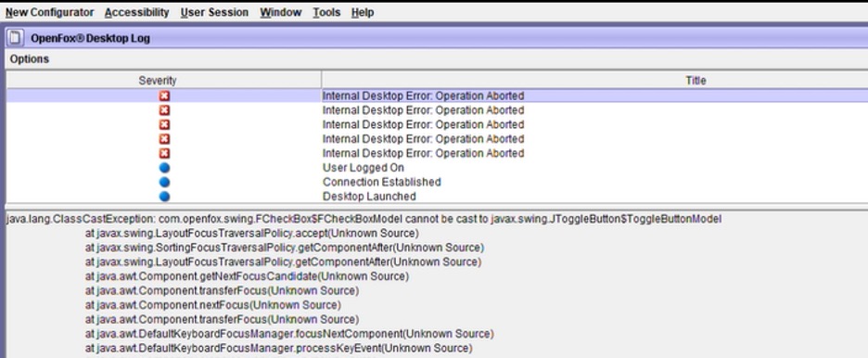The image size is (868, 358).
Task: Click the getNextFocusCandidate stack trace line
Action: [x=247, y=276]
